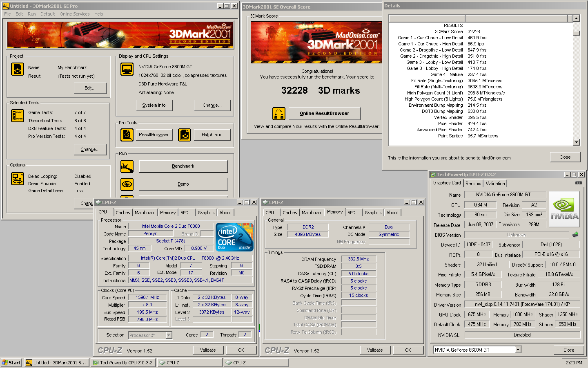Screen dimensions: 588x368
Task: Click the taskbar clock showing 2:20 PM
Action: [x=574, y=363]
